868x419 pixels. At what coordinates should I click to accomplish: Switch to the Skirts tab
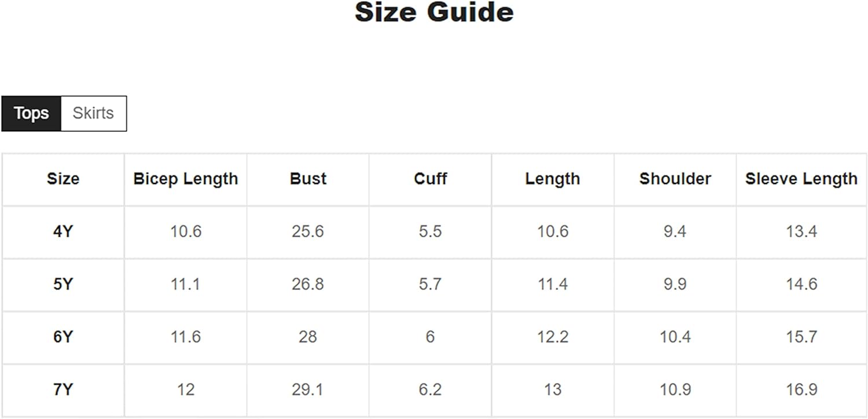(93, 113)
